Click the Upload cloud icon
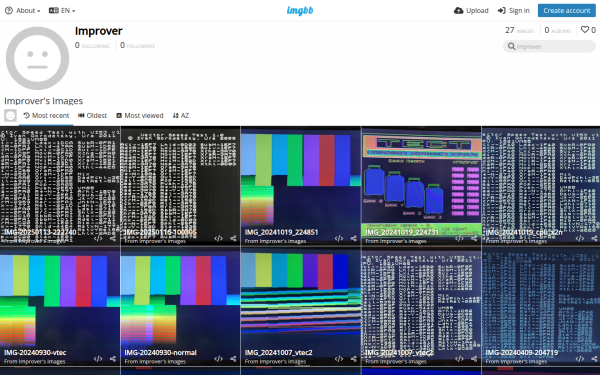Screen dimensions: 600x375 458,11
